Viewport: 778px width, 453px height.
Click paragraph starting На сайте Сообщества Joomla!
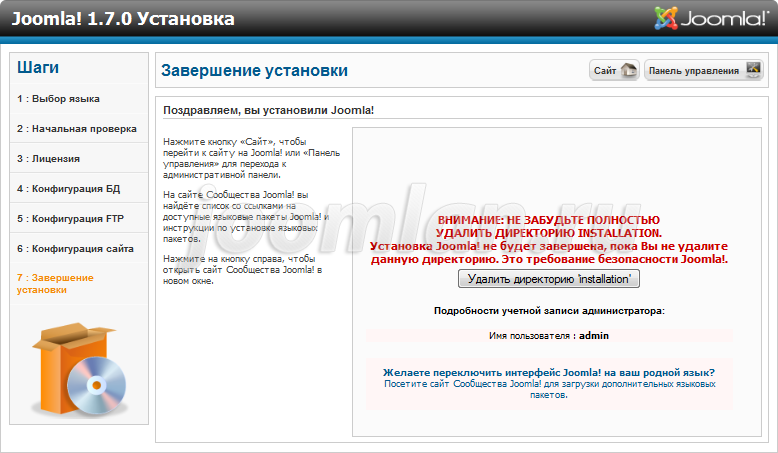pos(246,217)
